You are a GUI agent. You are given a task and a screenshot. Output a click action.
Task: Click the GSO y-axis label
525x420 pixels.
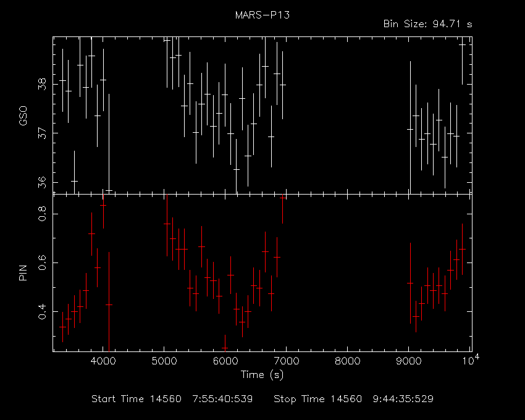point(23,116)
